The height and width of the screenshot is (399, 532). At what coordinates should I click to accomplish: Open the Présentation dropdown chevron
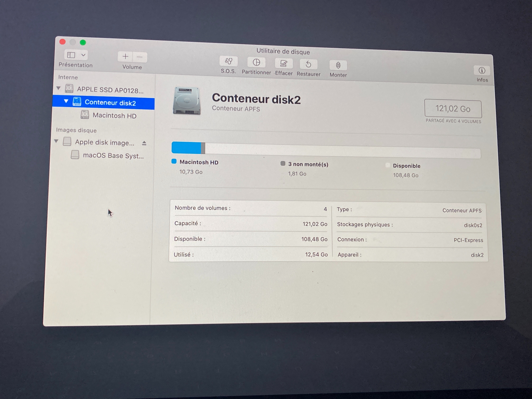[83, 55]
